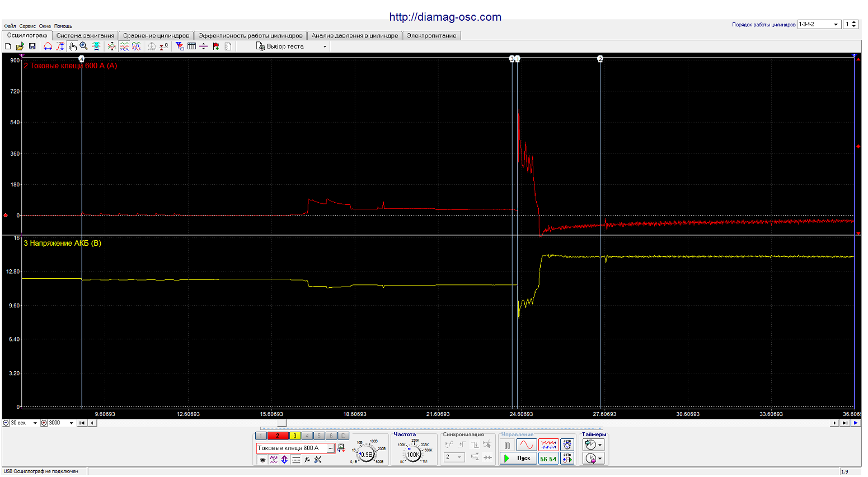Open the Синхронизация channel dropdown showing 2
This screenshot has height=477, width=868.
point(454,457)
